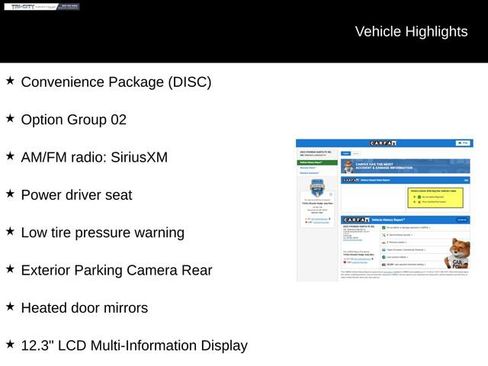Click 'AM/FM radio: SiriusXM' list item
This screenshot has width=488, height=366.
[x=94, y=157]
